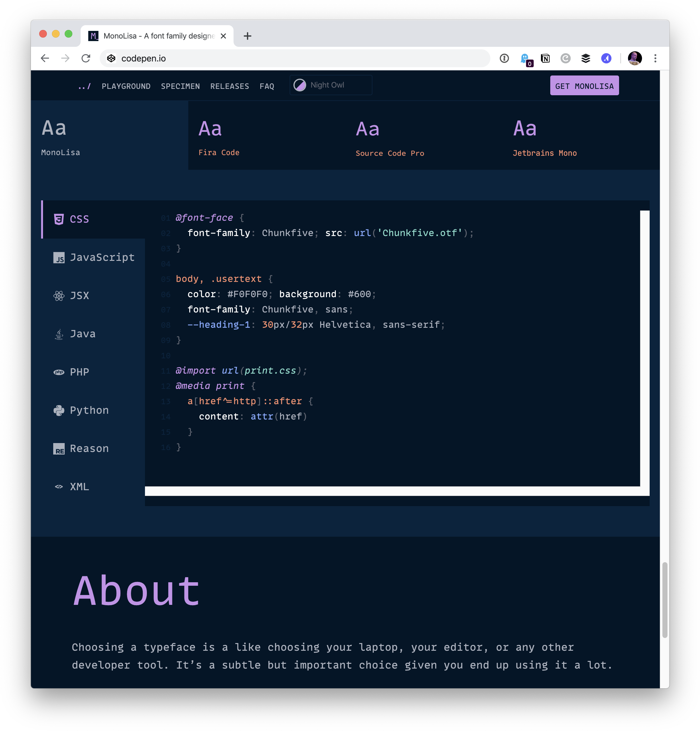Click the 'content: attr(href)' line
The image size is (700, 731).
[253, 417]
